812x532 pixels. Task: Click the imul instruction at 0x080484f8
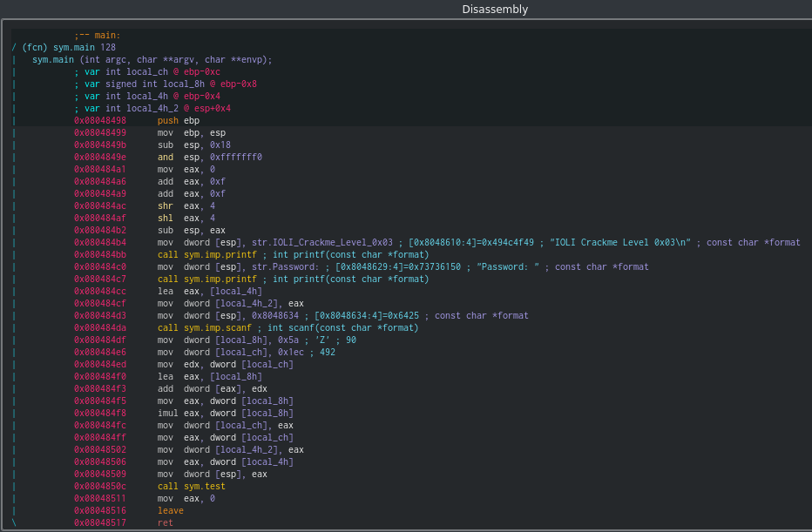click(226, 413)
